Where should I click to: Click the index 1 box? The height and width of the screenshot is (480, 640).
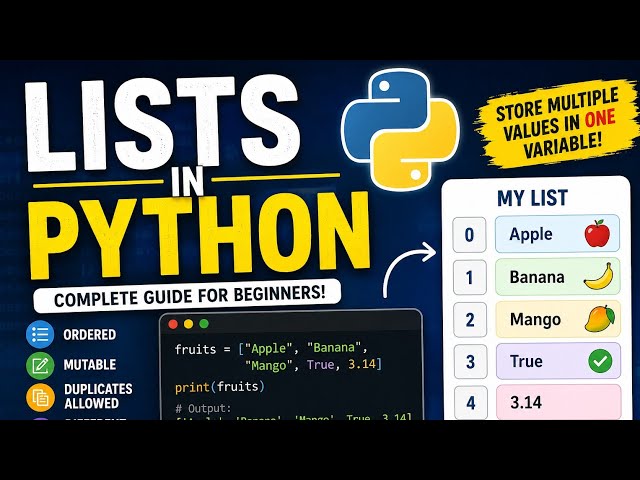[x=470, y=277]
